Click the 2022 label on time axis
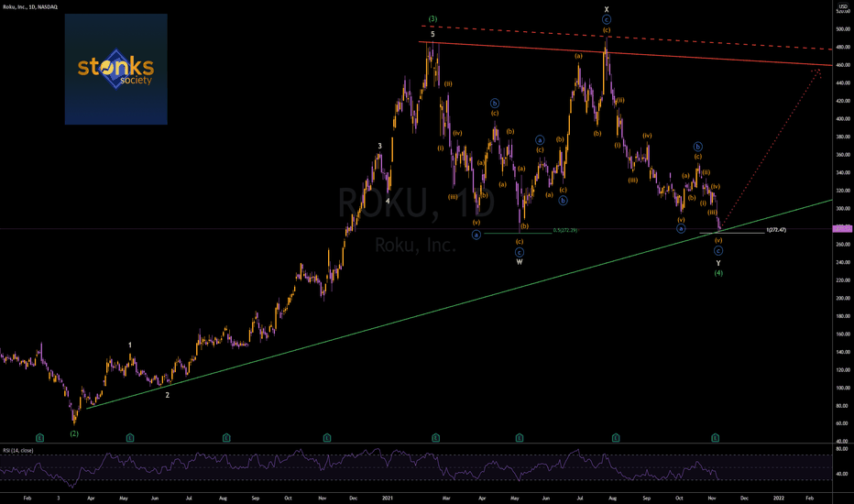Viewport: 854px width, 504px height. pyautogui.click(x=779, y=498)
